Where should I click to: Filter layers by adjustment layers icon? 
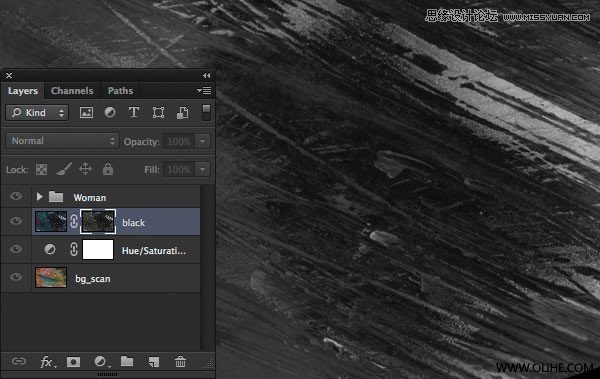pyautogui.click(x=110, y=112)
